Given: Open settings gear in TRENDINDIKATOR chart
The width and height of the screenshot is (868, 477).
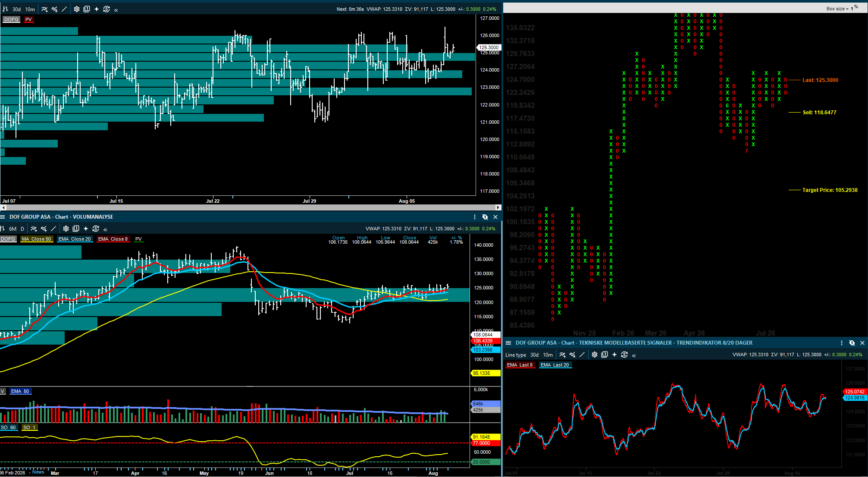Looking at the screenshot, I should point(595,355).
